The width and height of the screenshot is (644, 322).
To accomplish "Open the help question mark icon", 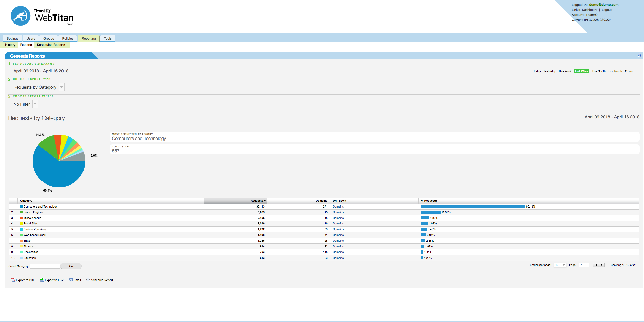I will (x=639, y=56).
